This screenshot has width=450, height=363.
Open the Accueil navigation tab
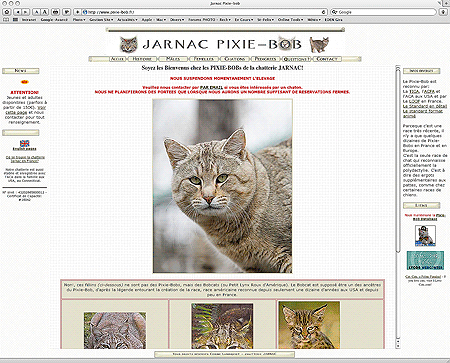click(x=118, y=59)
